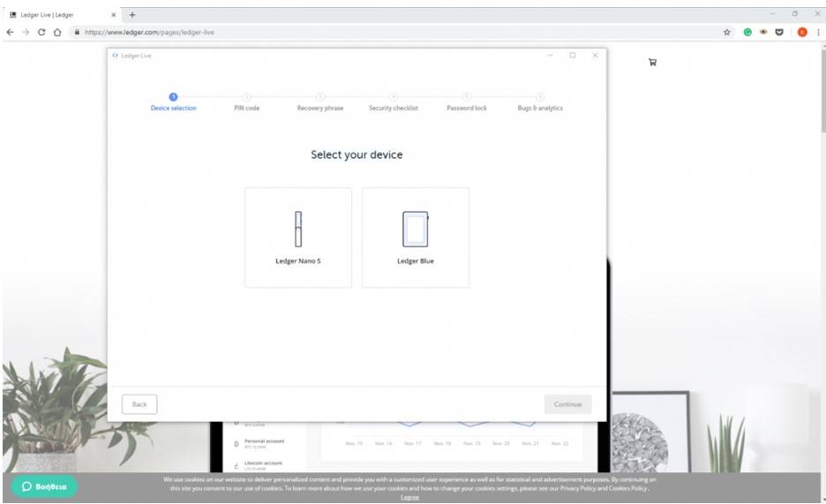The image size is (826, 504).
Task: Bookmark this page with the star
Action: pyautogui.click(x=727, y=32)
